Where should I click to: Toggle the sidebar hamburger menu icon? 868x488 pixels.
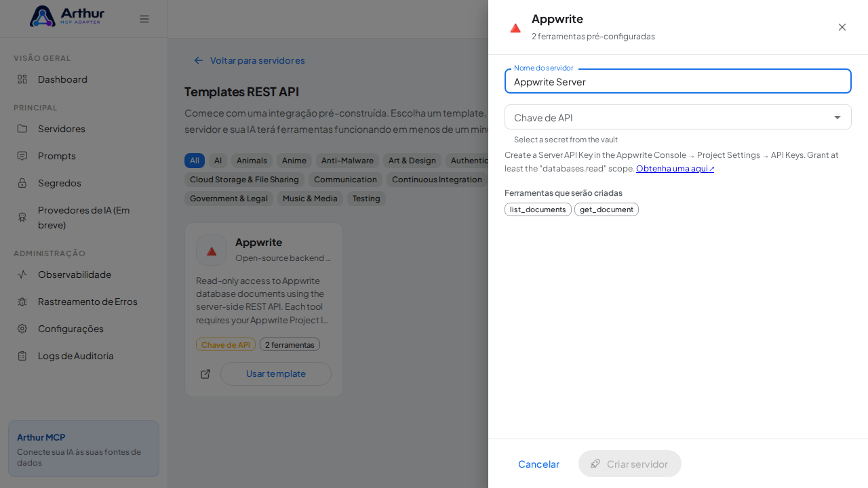pos(144,19)
